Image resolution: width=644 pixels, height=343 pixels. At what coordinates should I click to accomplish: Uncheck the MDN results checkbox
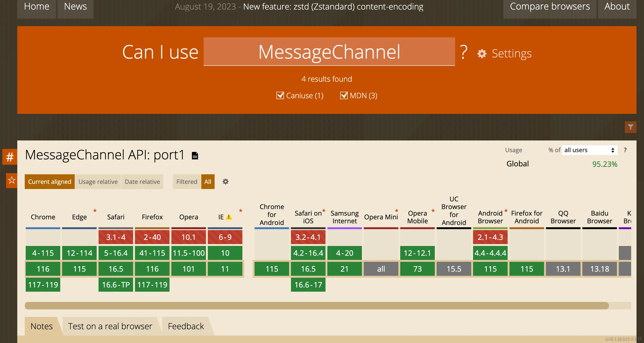(x=344, y=95)
